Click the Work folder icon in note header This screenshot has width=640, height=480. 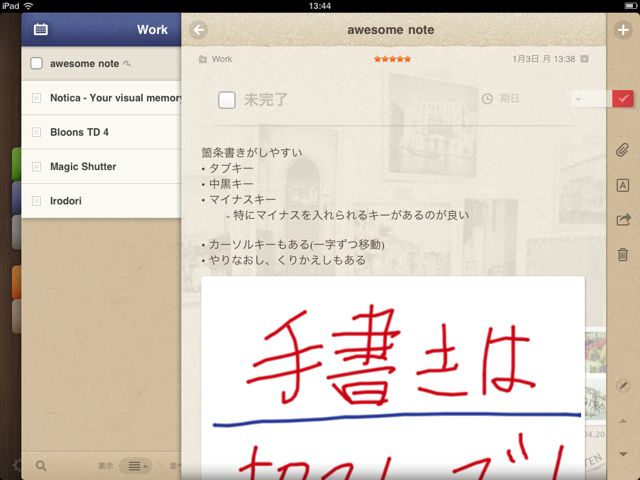202,59
